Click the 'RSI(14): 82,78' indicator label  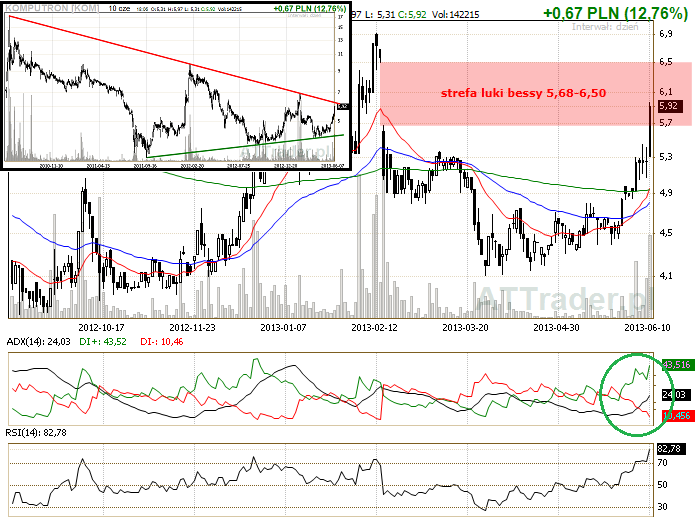point(36,433)
